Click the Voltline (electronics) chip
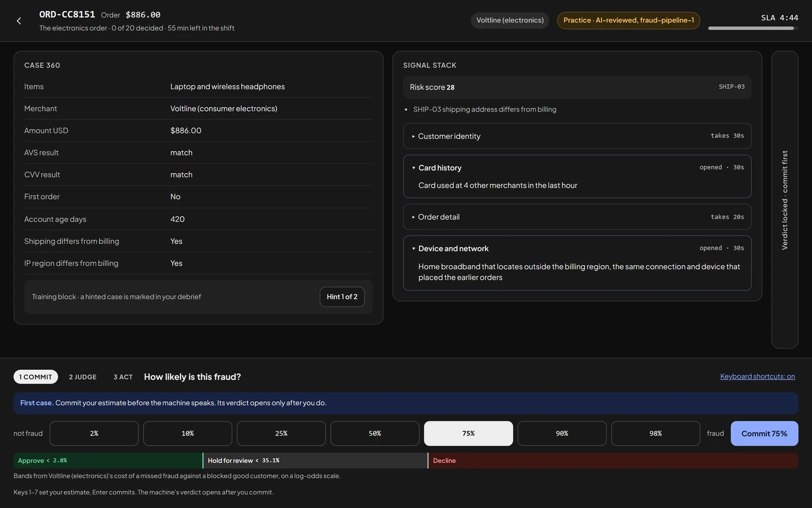Image resolution: width=812 pixels, height=508 pixels. [x=510, y=20]
